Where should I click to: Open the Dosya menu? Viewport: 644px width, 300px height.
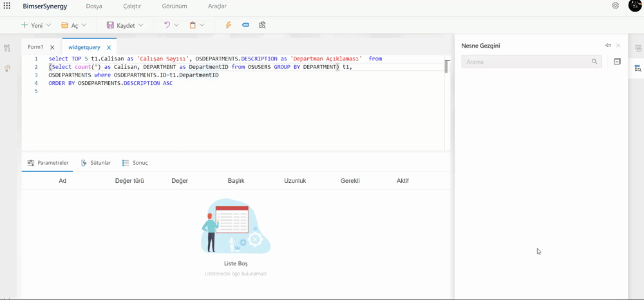coord(94,6)
